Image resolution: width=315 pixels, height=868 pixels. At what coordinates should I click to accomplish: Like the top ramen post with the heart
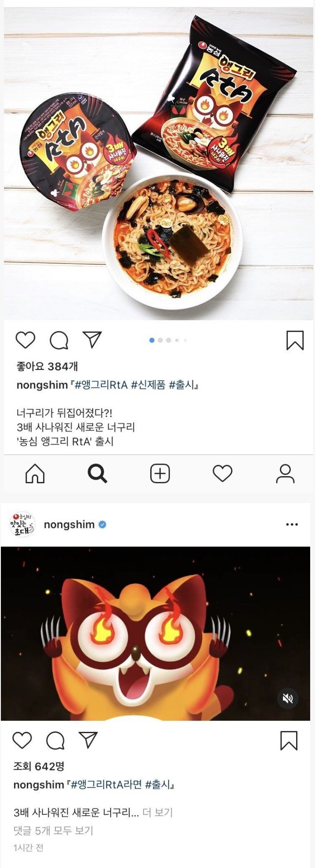[25, 340]
